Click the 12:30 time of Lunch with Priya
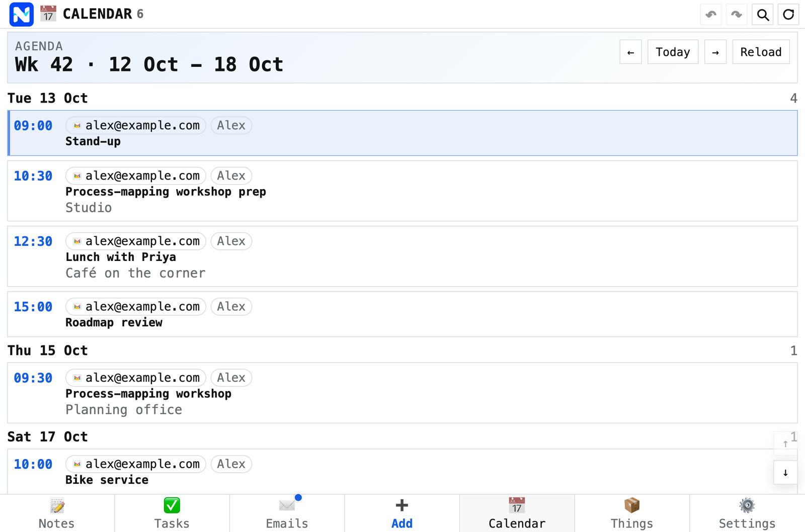 [x=33, y=241]
